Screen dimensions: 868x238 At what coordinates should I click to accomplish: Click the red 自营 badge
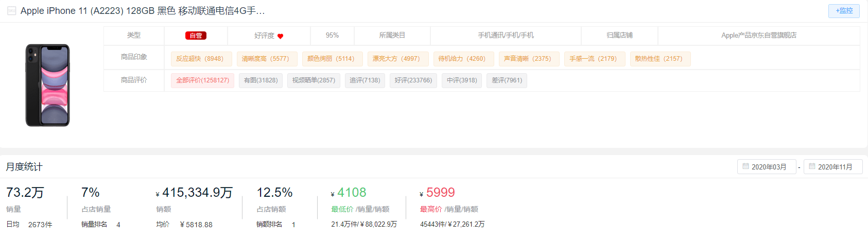click(196, 36)
